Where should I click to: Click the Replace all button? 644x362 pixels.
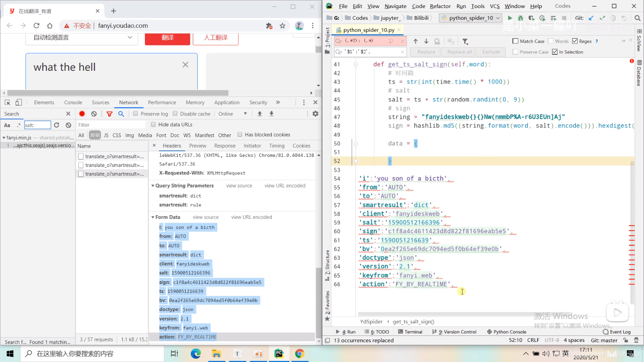click(459, 52)
